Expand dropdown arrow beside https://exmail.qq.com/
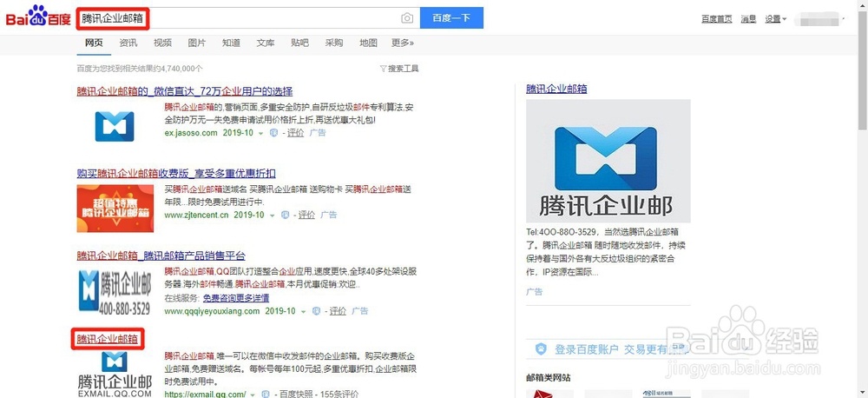This screenshot has width=868, height=398. point(253,395)
